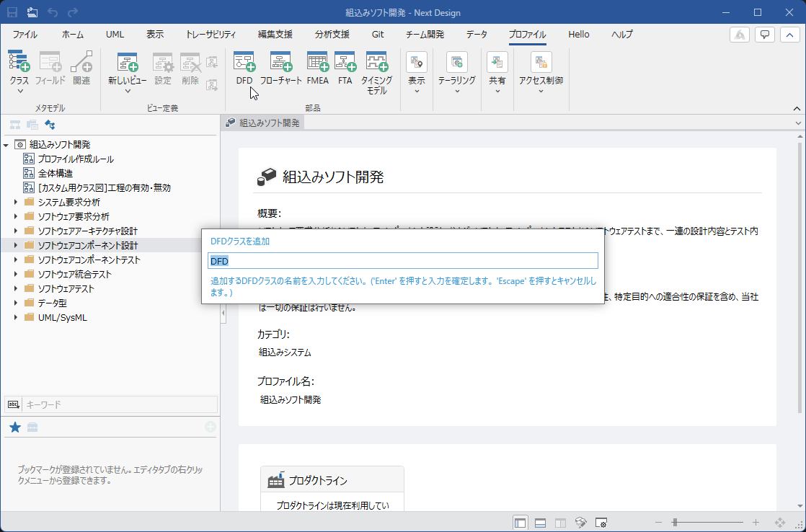Click the zoom out minus button

click(658, 523)
